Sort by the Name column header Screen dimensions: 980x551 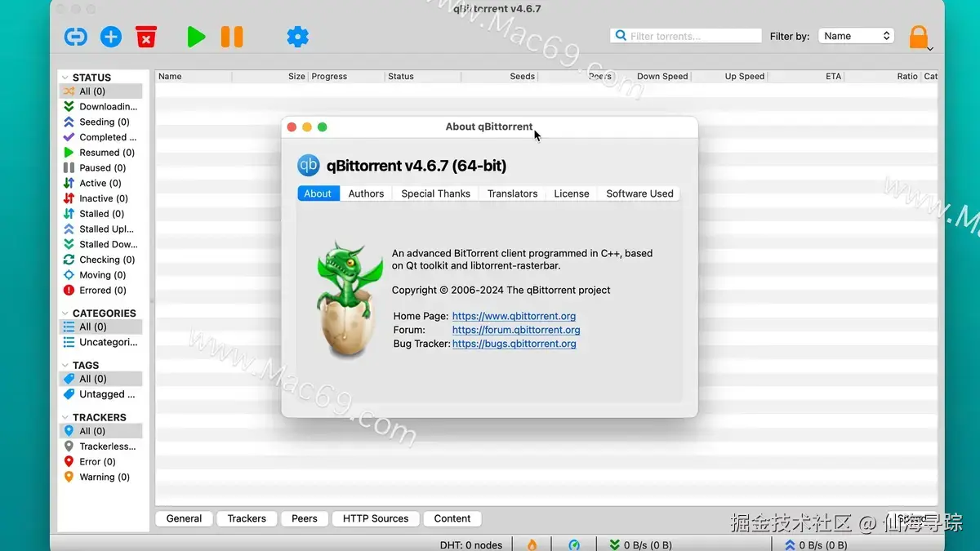194,76
